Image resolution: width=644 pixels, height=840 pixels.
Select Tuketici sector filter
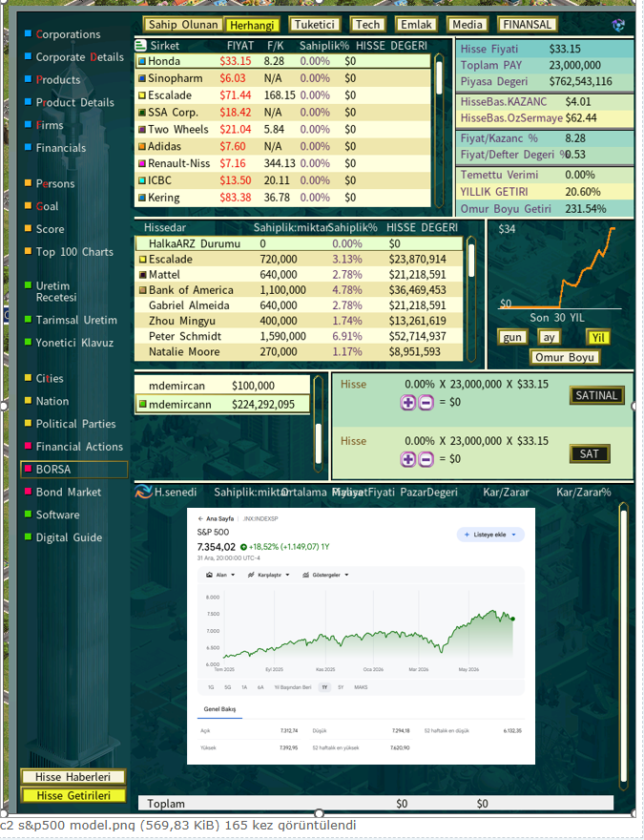tap(315, 25)
